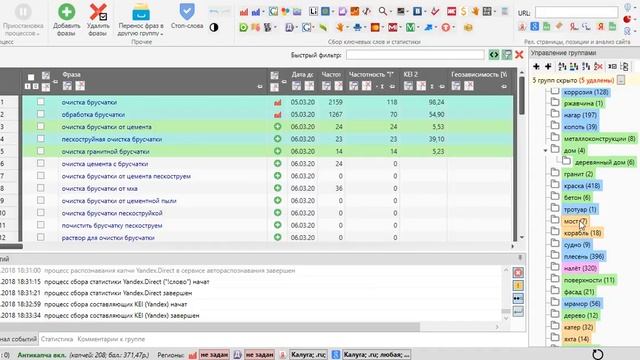Click the green circle icon in second toolbar row
Viewport: 640px width, 360px height.
pos(244,27)
